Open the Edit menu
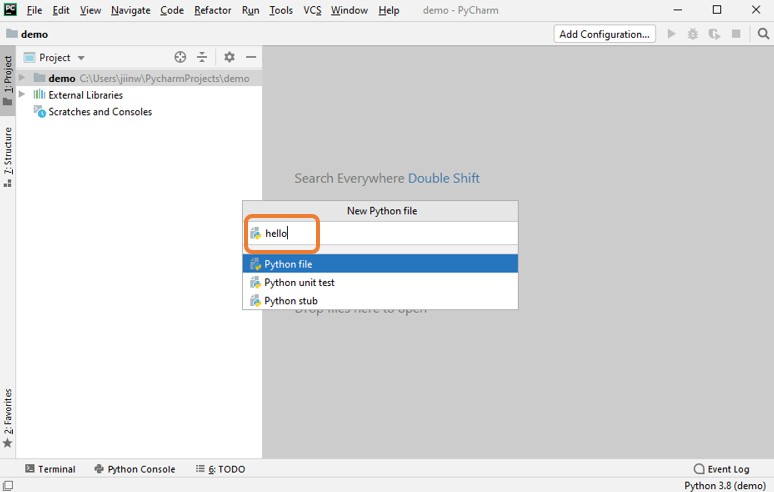 click(x=61, y=10)
